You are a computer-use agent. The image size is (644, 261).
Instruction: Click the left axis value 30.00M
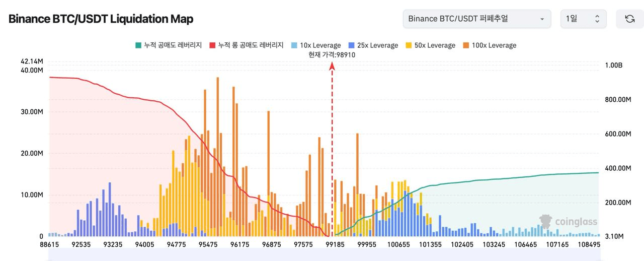click(32, 112)
